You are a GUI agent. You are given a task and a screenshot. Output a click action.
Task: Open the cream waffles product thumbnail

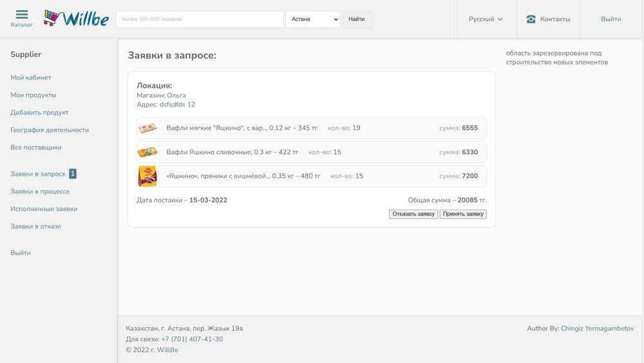coord(147,152)
